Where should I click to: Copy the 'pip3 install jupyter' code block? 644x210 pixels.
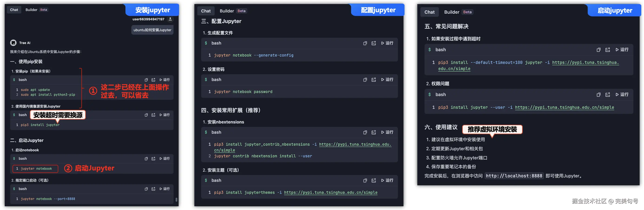coord(146,115)
